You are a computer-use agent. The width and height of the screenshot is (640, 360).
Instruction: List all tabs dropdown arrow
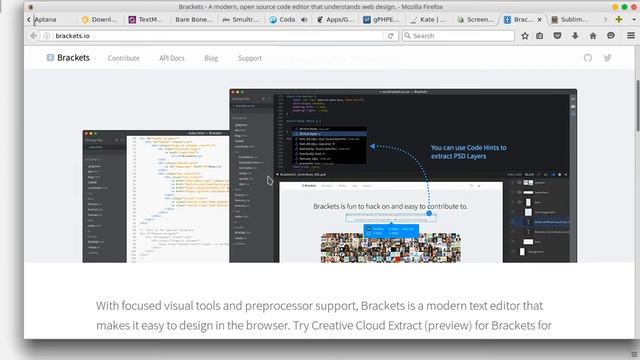634,19
